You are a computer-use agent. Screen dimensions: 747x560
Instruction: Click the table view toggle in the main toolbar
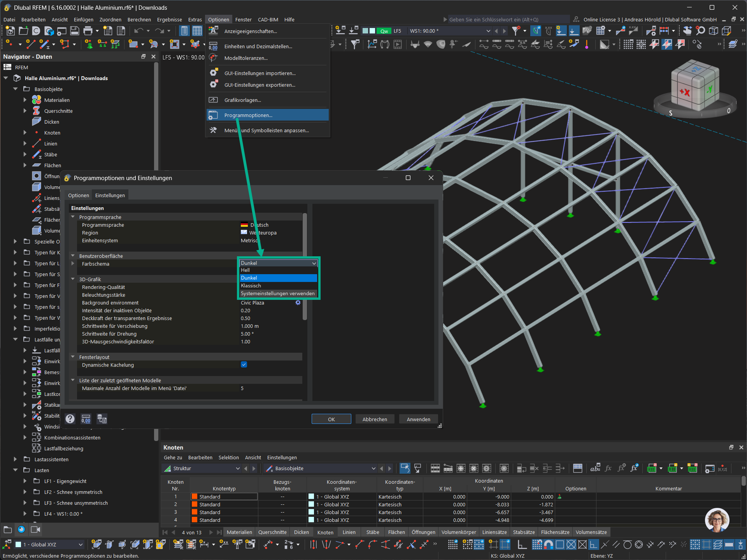(197, 31)
